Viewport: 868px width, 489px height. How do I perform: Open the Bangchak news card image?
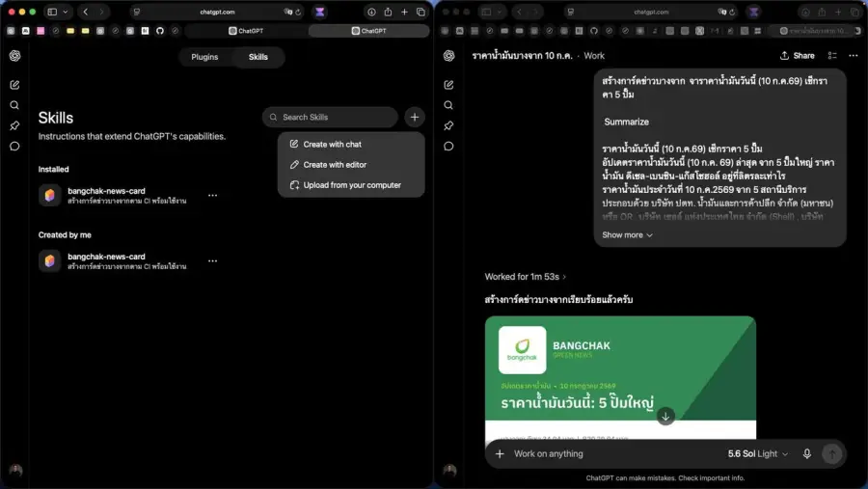[620, 378]
